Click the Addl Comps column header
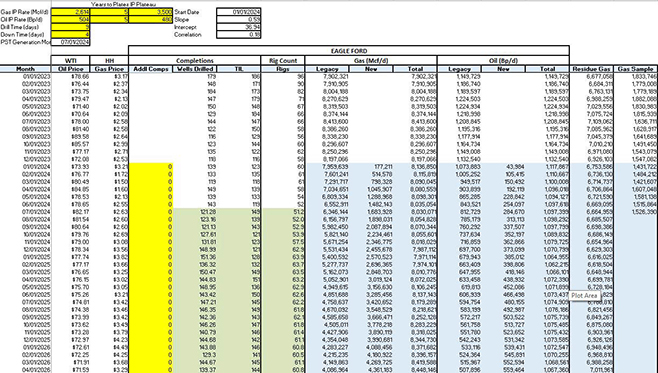658x373 pixels. click(151, 69)
